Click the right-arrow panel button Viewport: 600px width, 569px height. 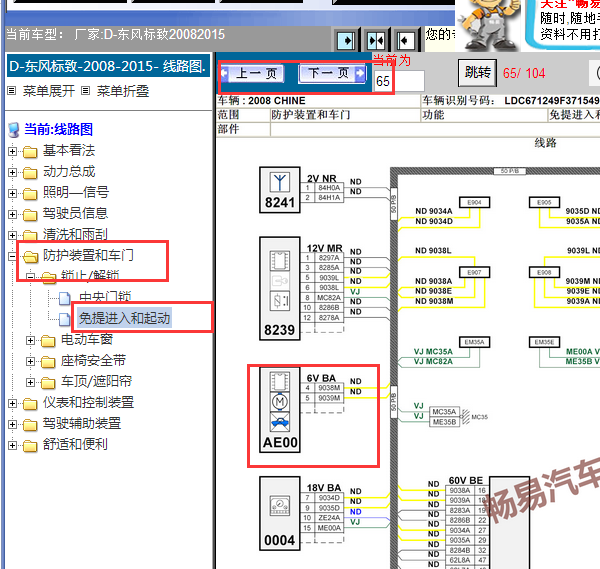346,40
